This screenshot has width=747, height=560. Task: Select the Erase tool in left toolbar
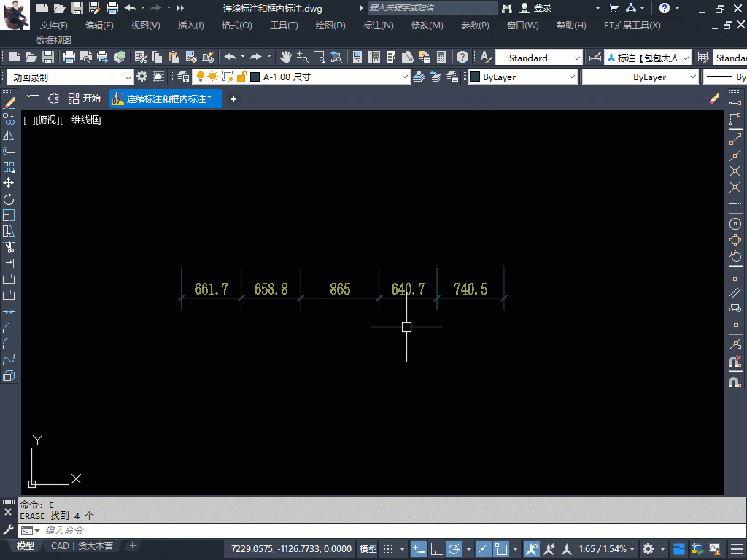(9, 103)
